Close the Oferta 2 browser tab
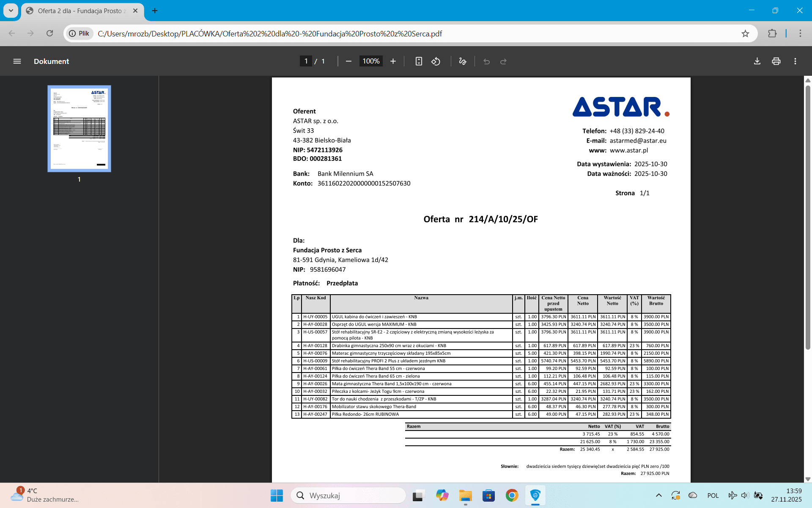 point(135,11)
